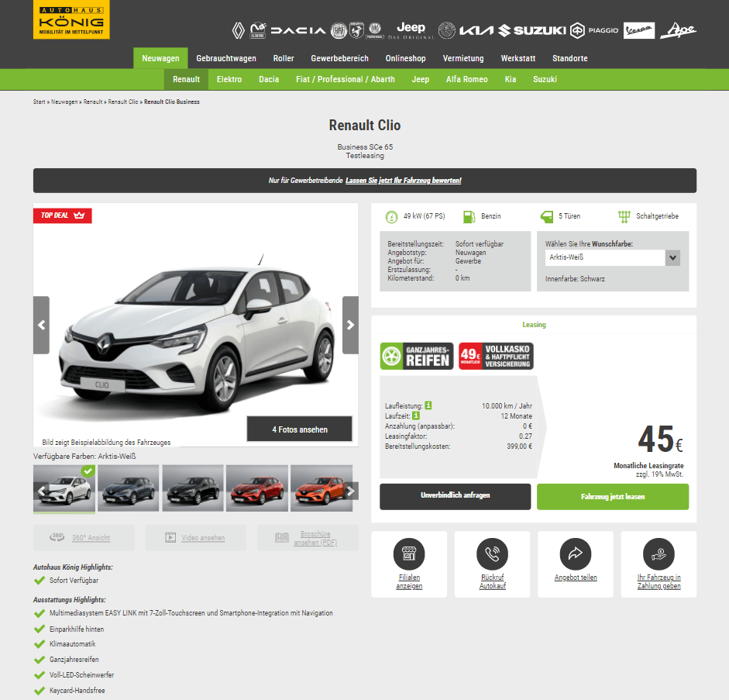Image resolution: width=729 pixels, height=700 pixels.
Task: Show next car photo in main gallery
Action: pyautogui.click(x=350, y=325)
